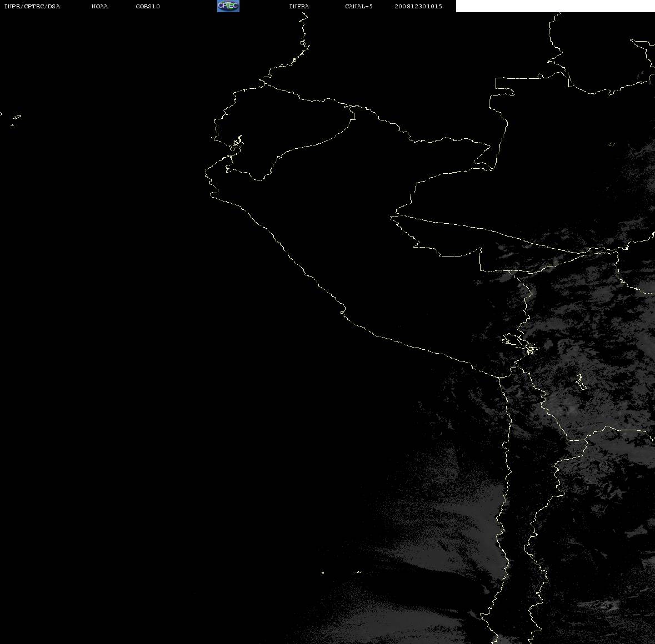Select the CANAL-5 channel label
Viewport: 655px width, 644px height.
pos(359,6)
